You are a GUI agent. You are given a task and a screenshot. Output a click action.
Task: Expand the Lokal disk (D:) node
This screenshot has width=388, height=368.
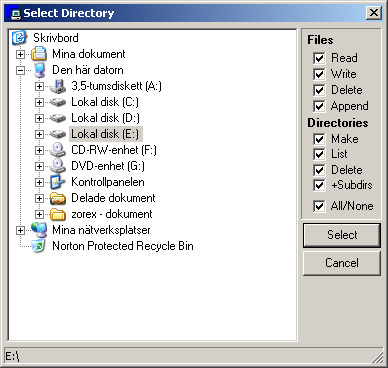click(x=39, y=118)
